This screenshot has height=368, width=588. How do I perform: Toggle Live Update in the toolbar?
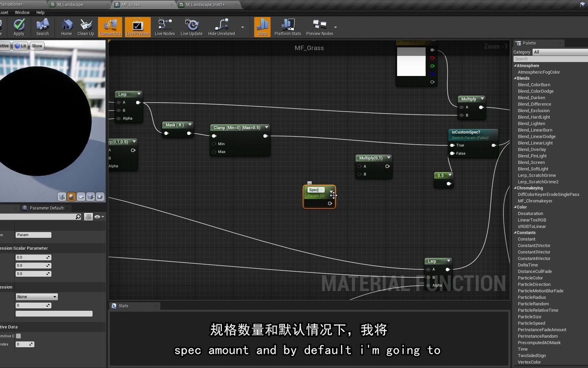(191, 27)
